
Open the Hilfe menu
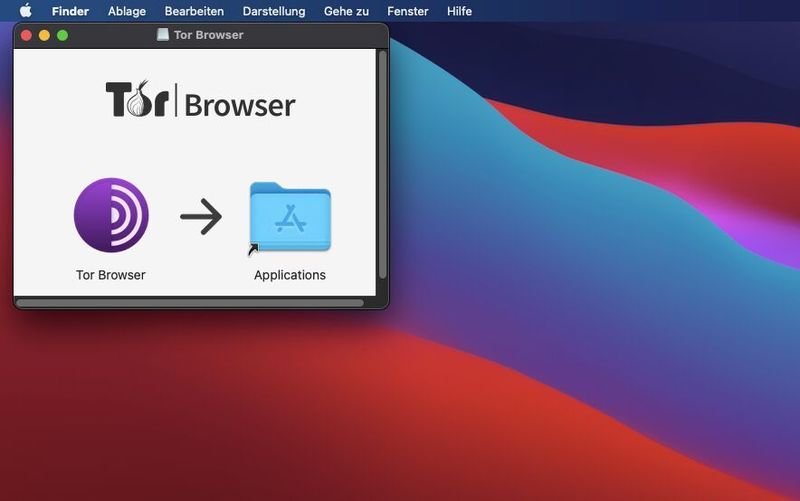(459, 11)
